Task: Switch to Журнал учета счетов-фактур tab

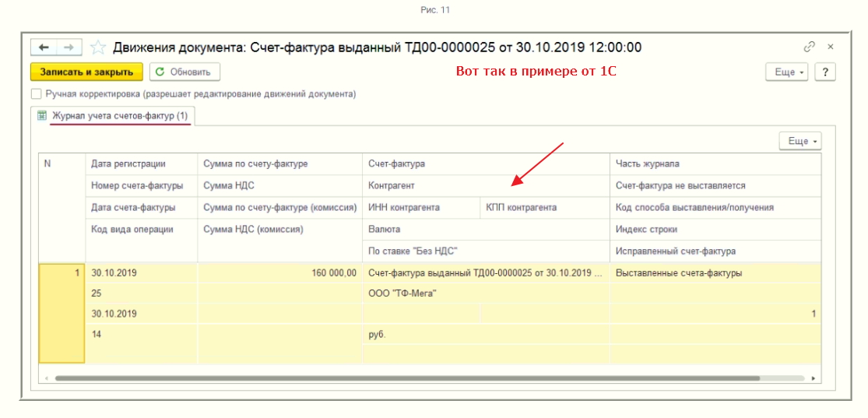Action: coord(120,116)
